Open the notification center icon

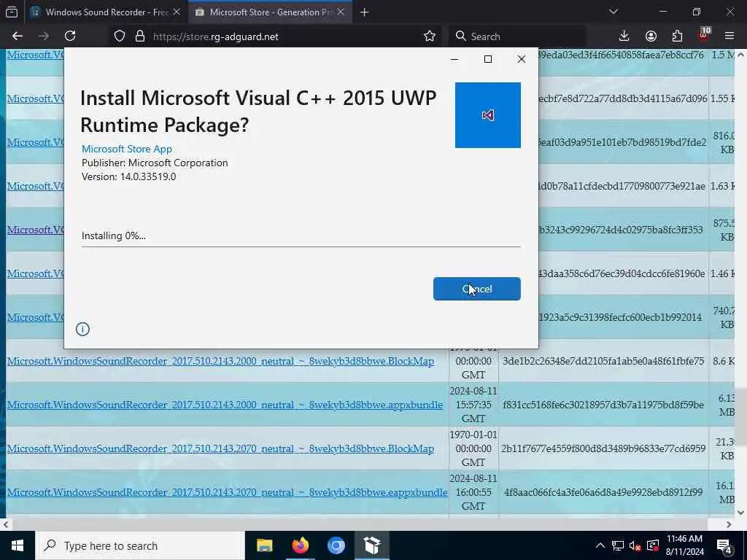724,545
